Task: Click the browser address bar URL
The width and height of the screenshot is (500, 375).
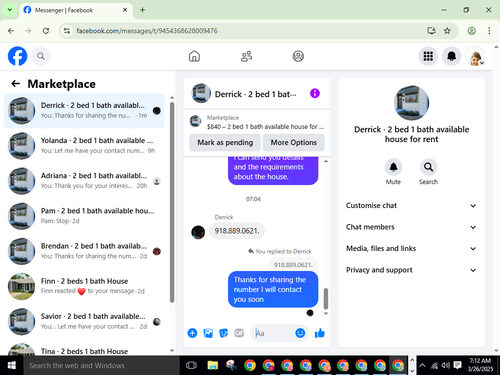Action: (x=147, y=31)
